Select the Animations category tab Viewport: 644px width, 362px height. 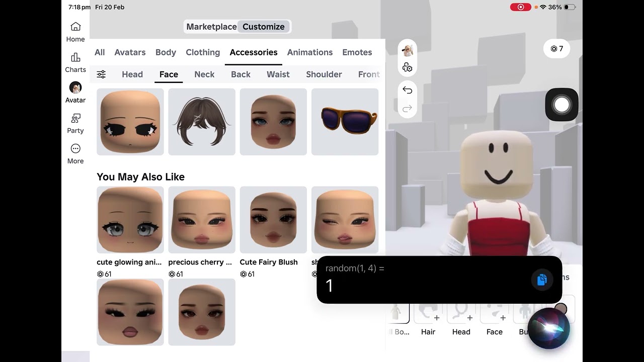310,52
